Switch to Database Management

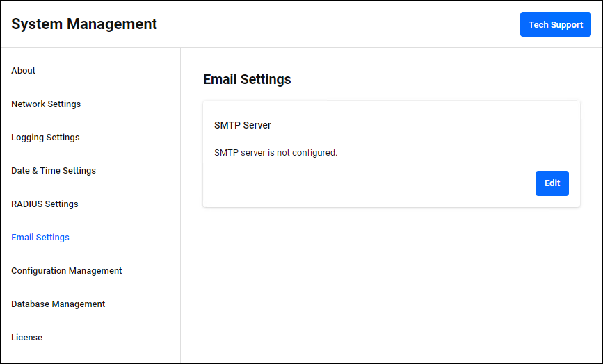tap(58, 304)
